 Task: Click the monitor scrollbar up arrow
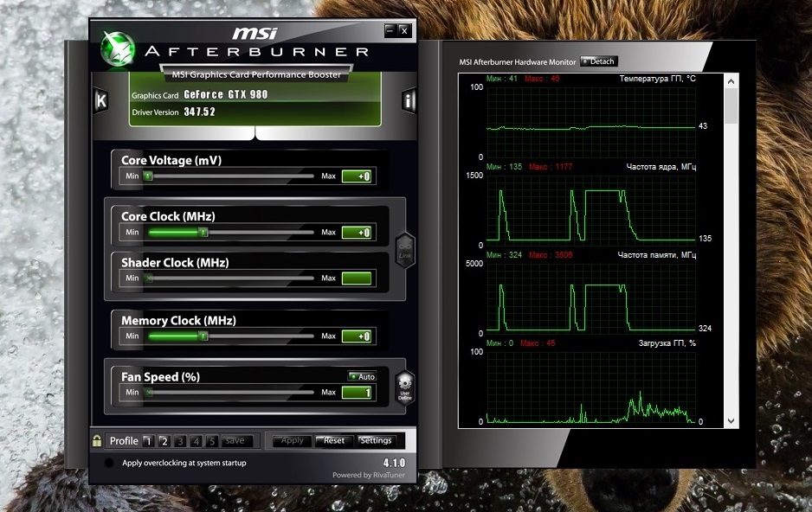[731, 81]
